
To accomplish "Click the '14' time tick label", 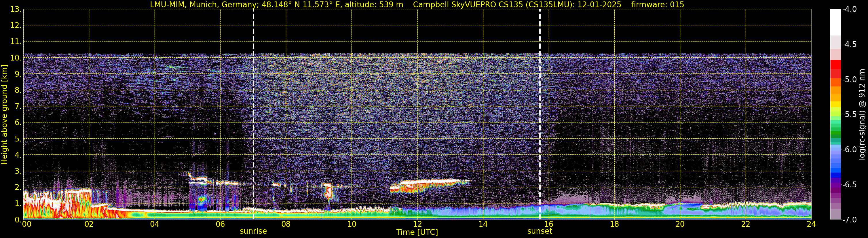I will point(483,224).
